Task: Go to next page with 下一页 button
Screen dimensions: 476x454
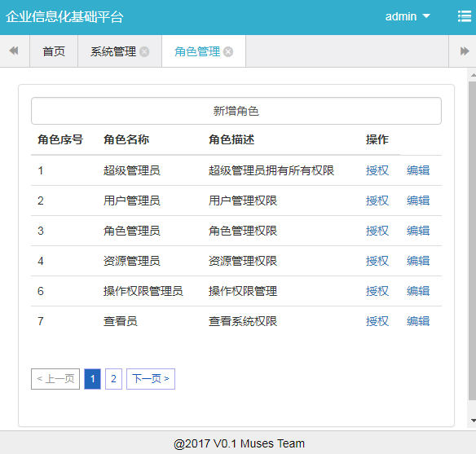Action: (151, 379)
